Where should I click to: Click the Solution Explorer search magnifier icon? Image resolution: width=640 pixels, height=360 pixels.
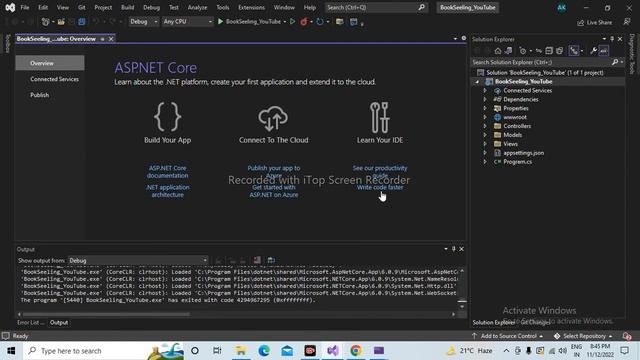pos(615,62)
